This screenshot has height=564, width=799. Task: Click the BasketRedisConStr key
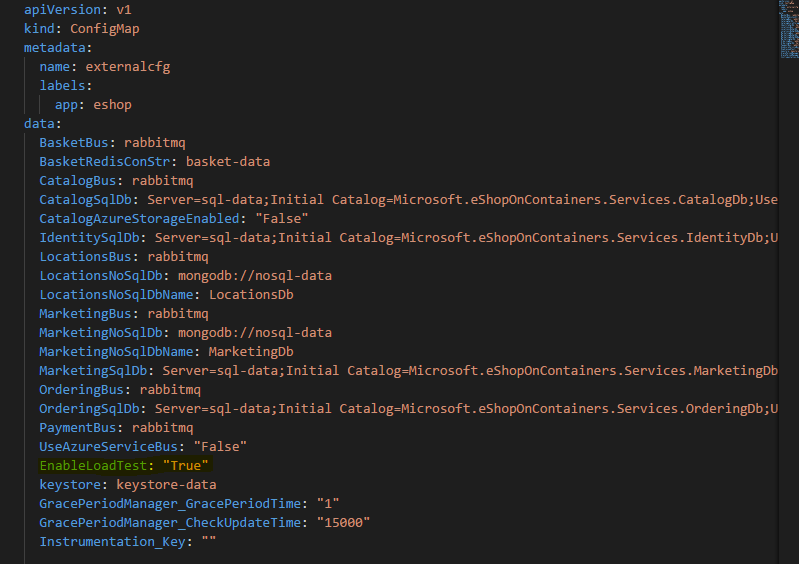click(108, 162)
